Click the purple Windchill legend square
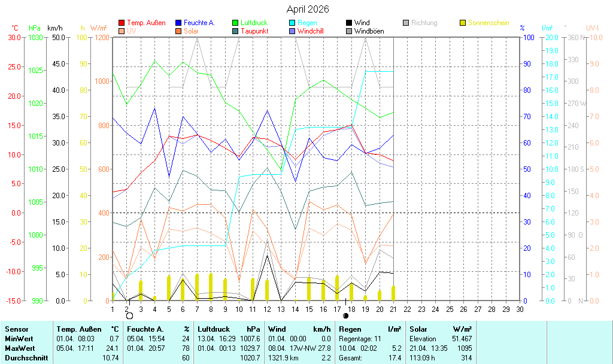The image size is (613, 364). click(293, 31)
